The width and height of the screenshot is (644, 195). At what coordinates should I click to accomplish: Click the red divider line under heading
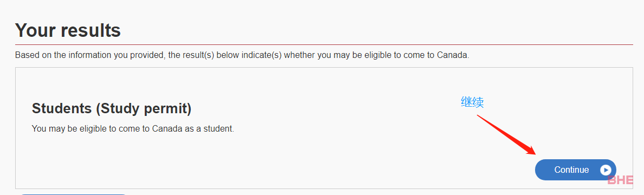324,44
